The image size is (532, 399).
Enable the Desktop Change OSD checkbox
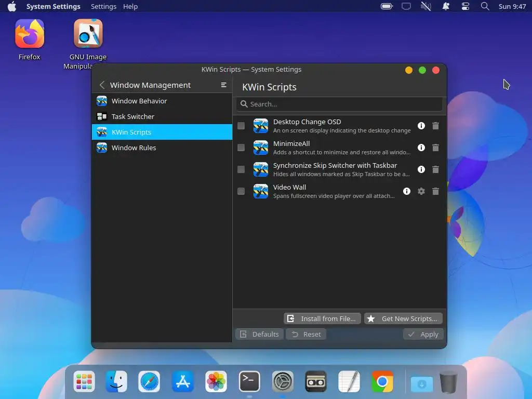point(241,126)
